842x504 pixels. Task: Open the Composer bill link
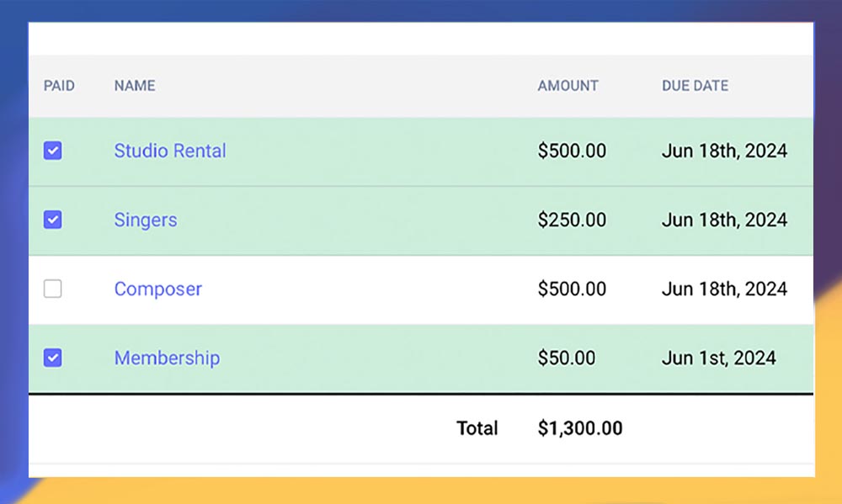point(158,289)
